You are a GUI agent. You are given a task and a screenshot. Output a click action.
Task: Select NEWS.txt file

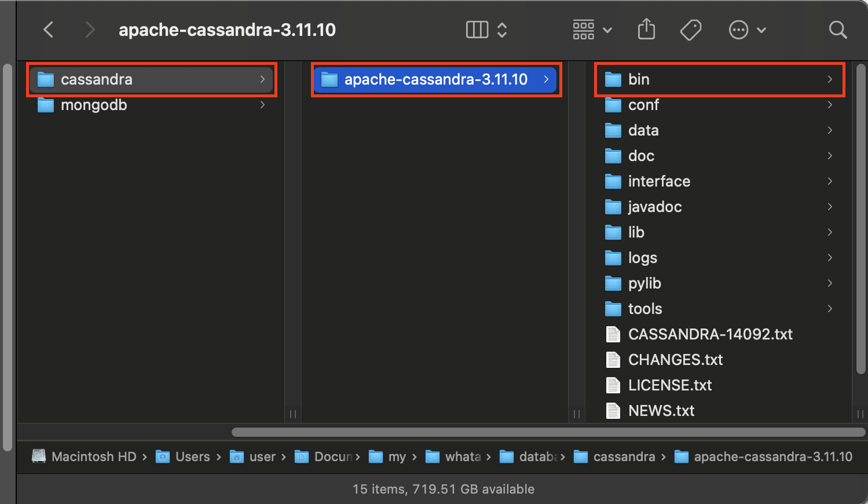pos(719,411)
